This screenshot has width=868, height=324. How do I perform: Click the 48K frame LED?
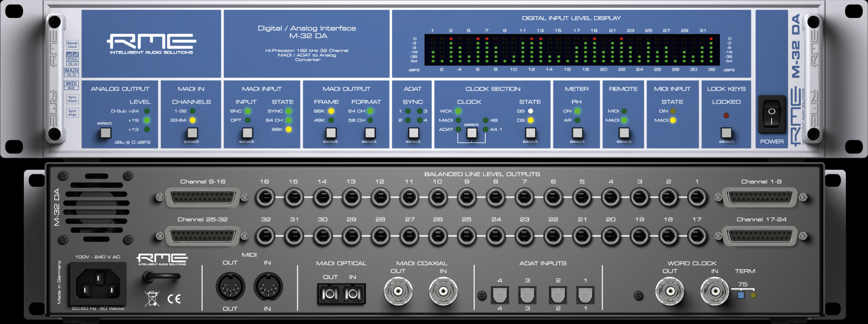331,120
